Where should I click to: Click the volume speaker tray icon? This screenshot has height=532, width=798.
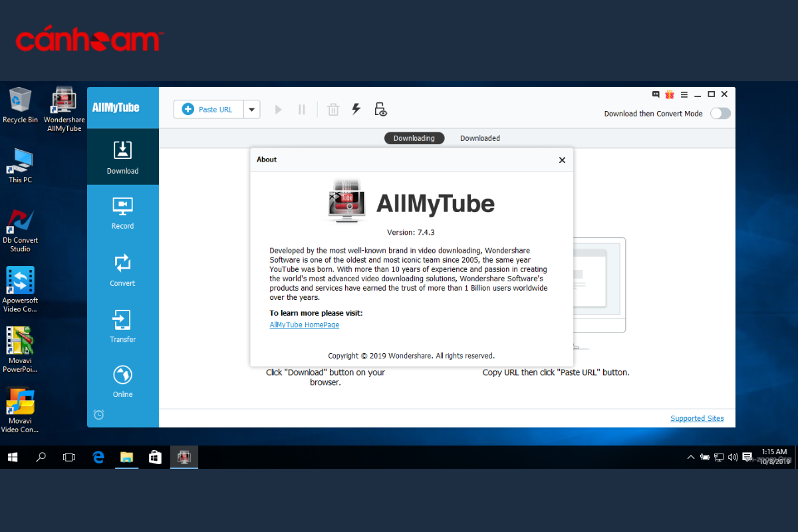pyautogui.click(x=733, y=457)
